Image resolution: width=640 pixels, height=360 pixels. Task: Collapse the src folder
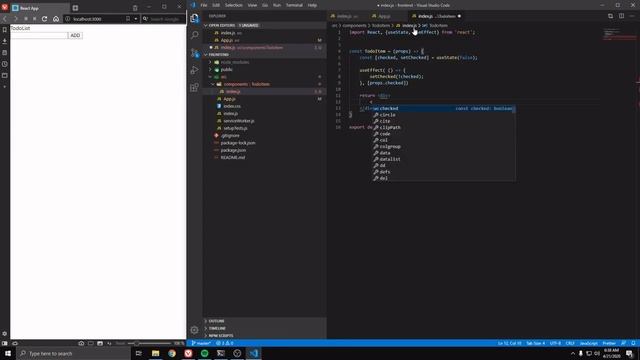click(223, 77)
